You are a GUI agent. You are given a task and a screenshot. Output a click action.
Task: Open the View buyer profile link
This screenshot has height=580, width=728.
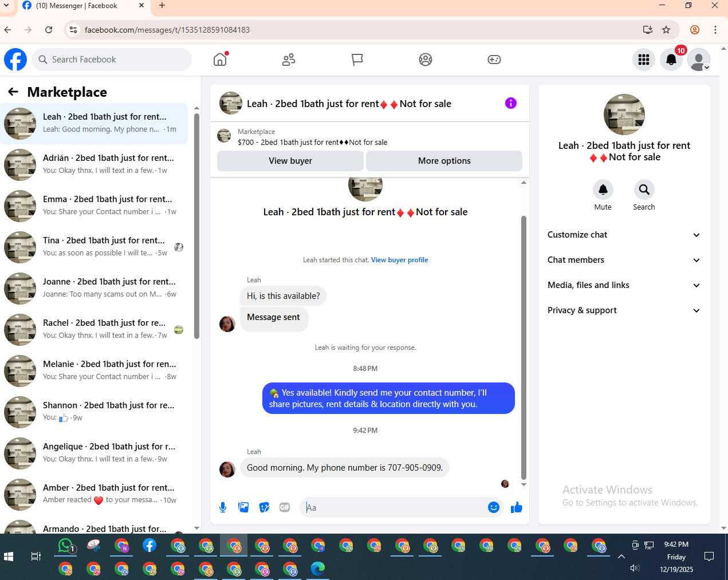point(399,260)
